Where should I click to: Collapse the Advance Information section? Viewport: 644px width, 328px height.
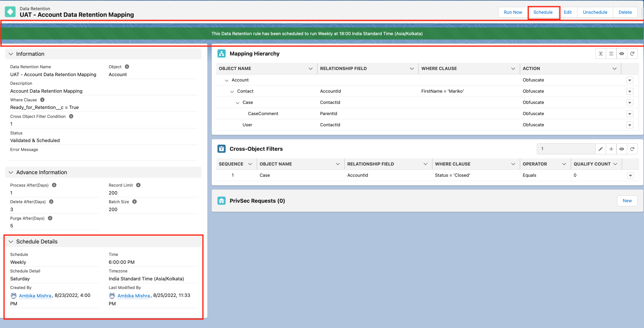click(11, 172)
